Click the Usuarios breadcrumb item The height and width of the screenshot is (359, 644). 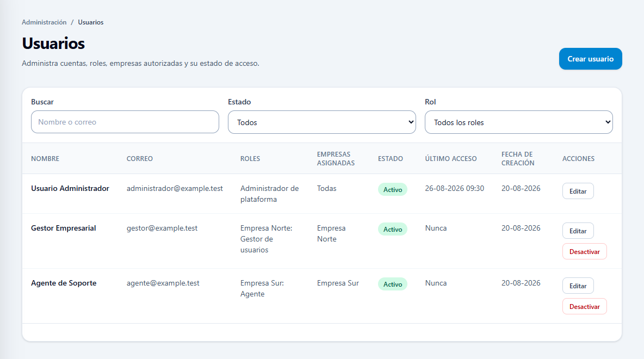click(91, 22)
